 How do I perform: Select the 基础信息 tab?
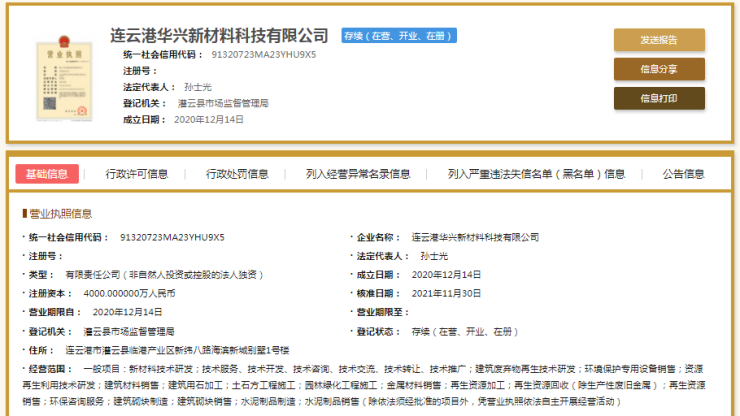coord(47,174)
